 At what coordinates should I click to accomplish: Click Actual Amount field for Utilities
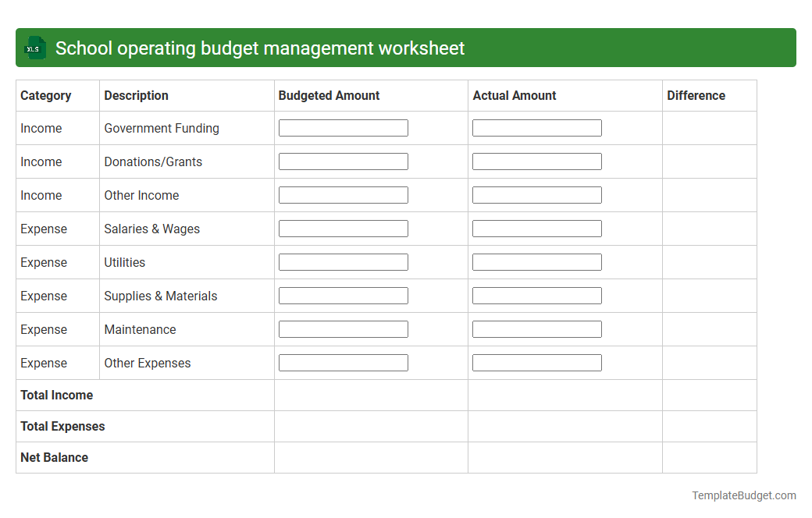coord(536,261)
